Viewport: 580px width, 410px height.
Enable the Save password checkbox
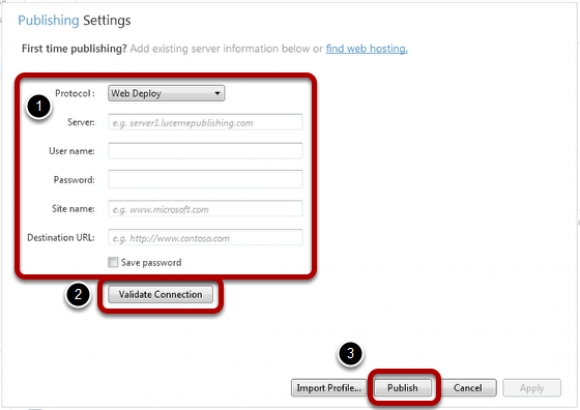click(113, 262)
